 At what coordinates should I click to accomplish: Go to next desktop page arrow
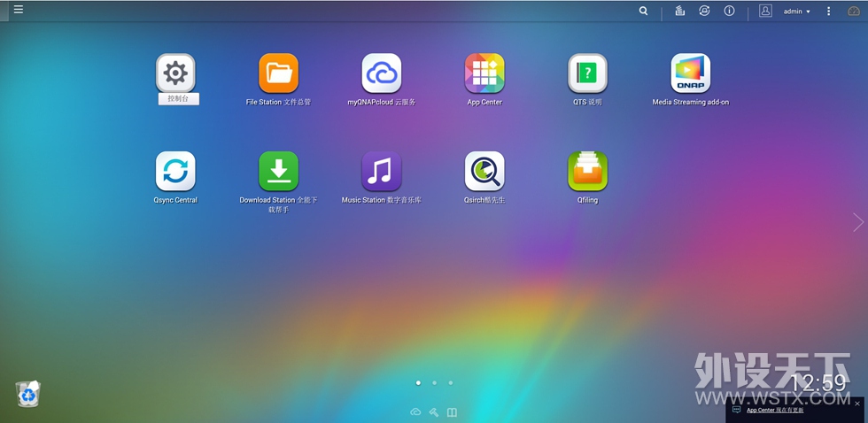pyautogui.click(x=858, y=222)
